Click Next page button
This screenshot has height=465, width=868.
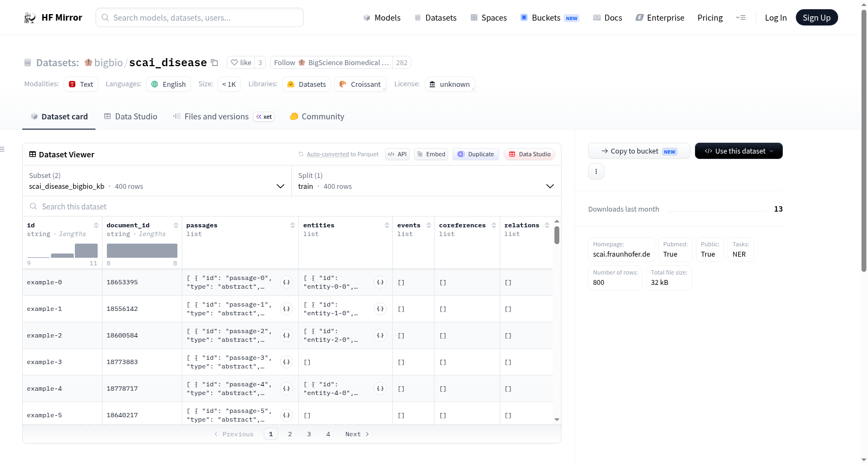(x=357, y=434)
